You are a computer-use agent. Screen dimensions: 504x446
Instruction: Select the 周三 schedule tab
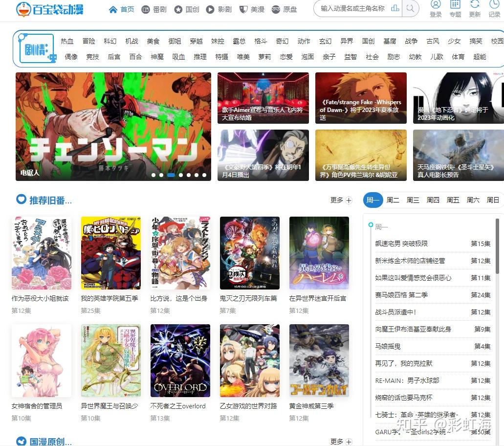413,200
